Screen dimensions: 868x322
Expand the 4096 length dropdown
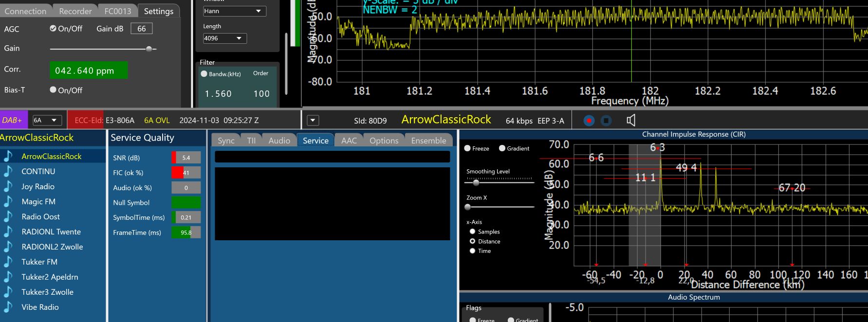click(224, 38)
